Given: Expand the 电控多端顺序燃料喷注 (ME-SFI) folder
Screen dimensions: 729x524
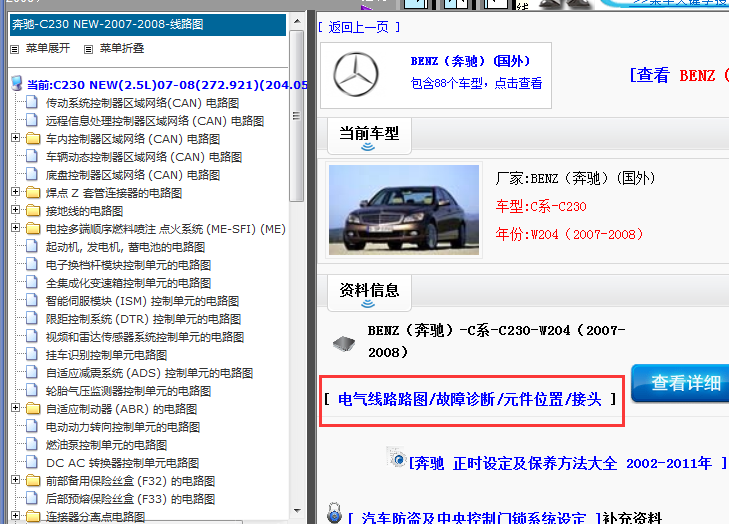Looking at the screenshot, I should [x=15, y=228].
